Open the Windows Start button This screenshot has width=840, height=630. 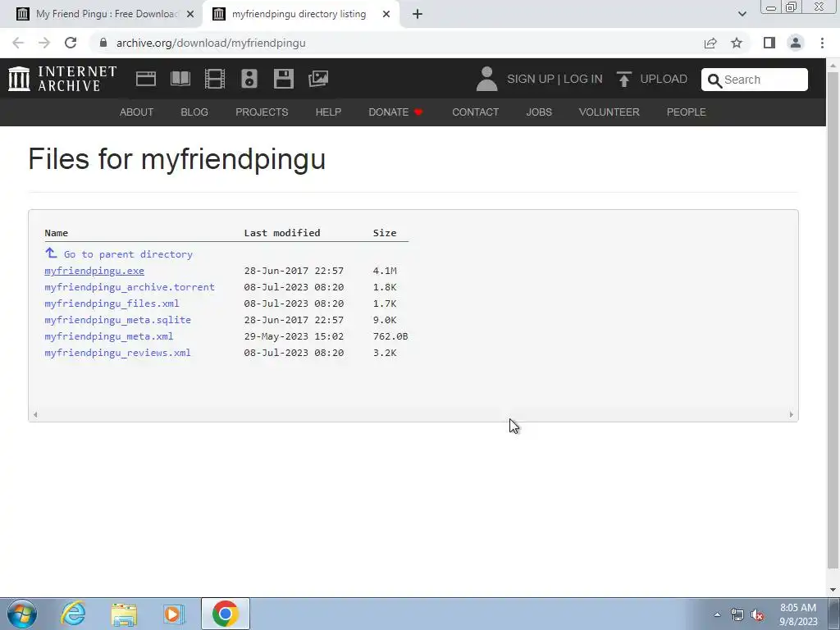pyautogui.click(x=22, y=614)
